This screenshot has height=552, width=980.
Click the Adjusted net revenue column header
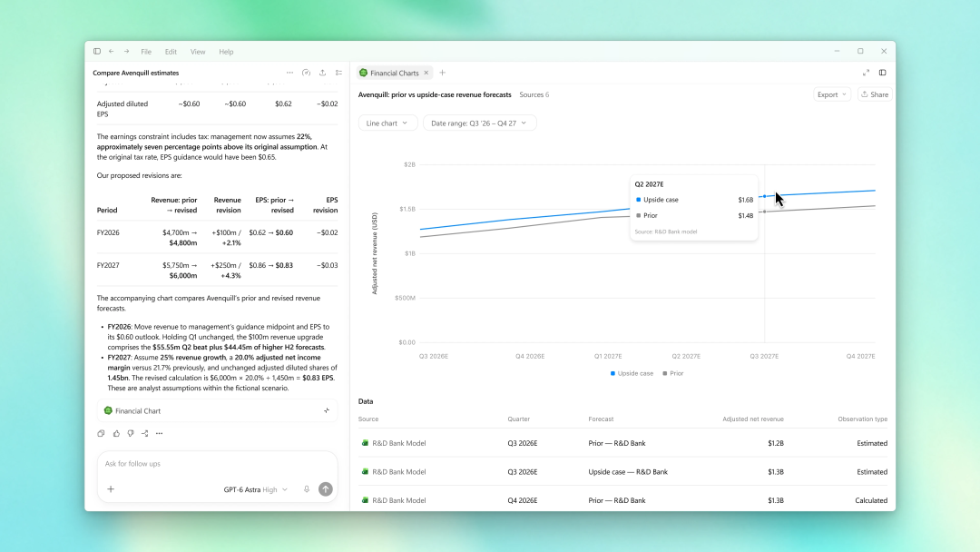click(x=752, y=419)
